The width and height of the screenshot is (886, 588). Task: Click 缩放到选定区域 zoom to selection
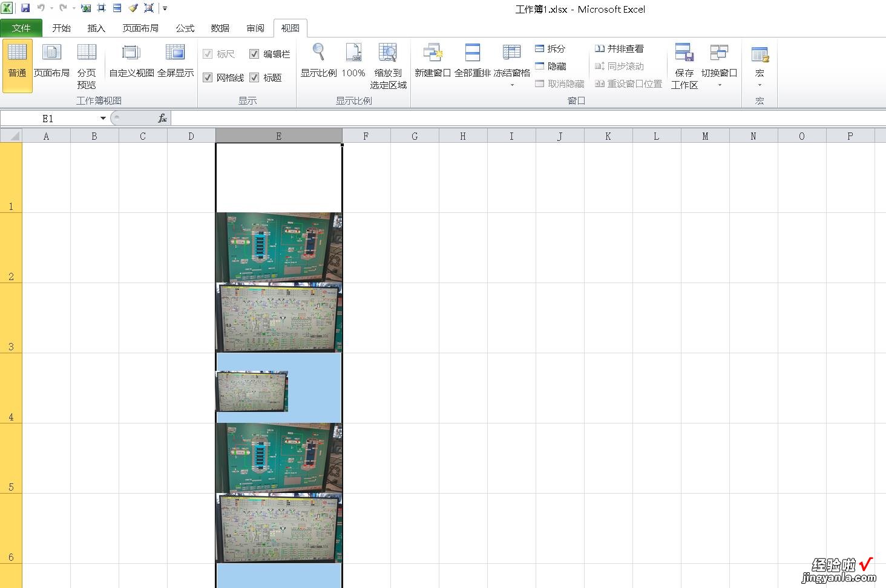388,67
